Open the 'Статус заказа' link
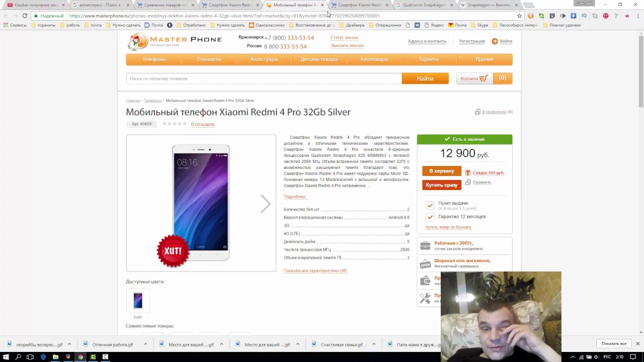 click(344, 37)
